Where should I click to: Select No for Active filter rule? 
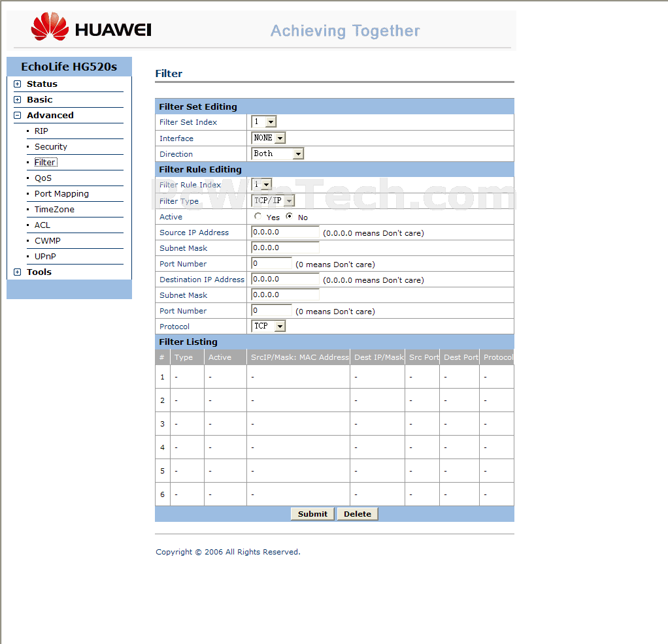[x=290, y=217]
